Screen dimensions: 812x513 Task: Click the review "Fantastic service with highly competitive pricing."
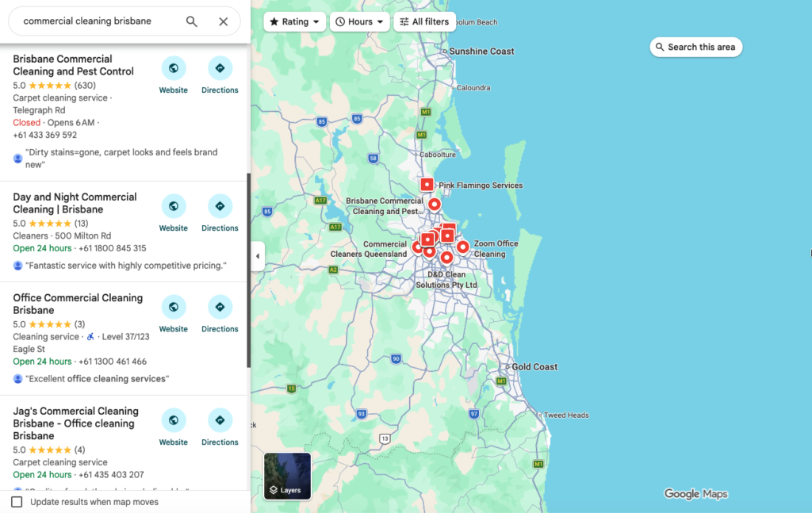[126, 266]
